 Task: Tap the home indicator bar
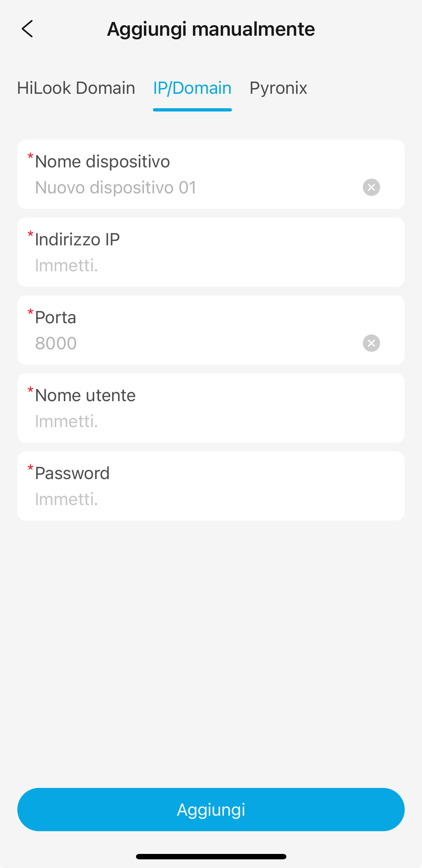211,856
